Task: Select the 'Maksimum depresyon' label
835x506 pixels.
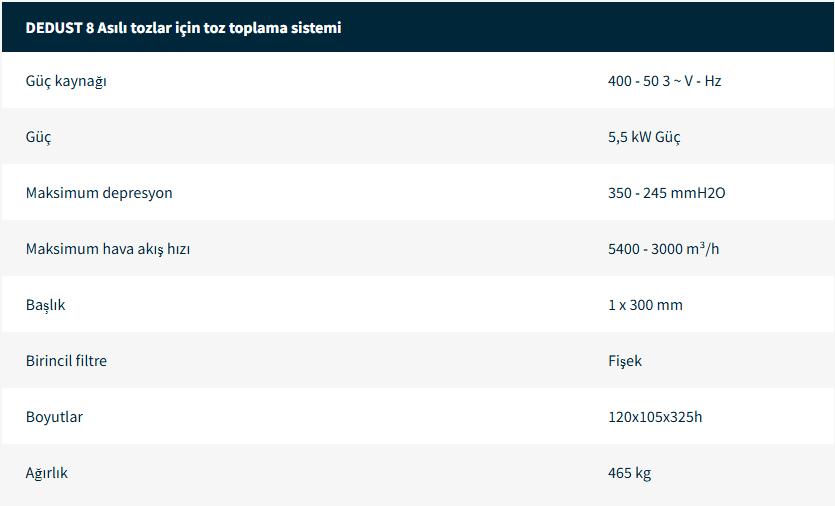Action: [x=99, y=193]
